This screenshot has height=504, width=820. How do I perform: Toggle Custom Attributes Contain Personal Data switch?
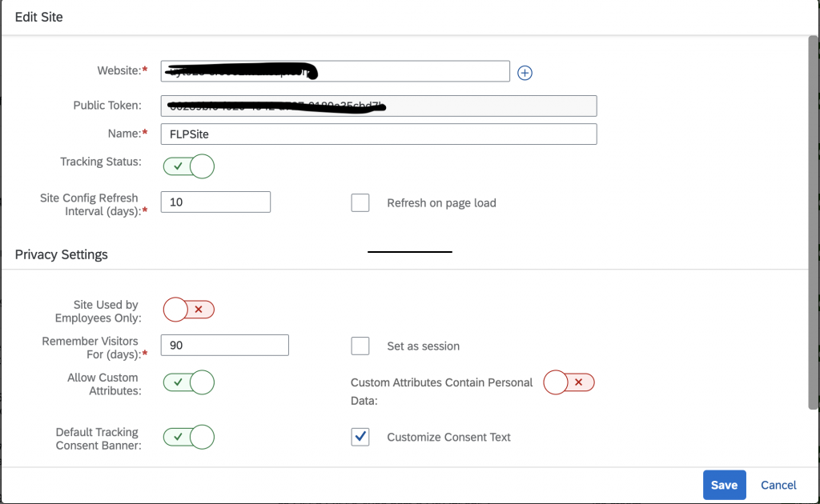pos(569,382)
